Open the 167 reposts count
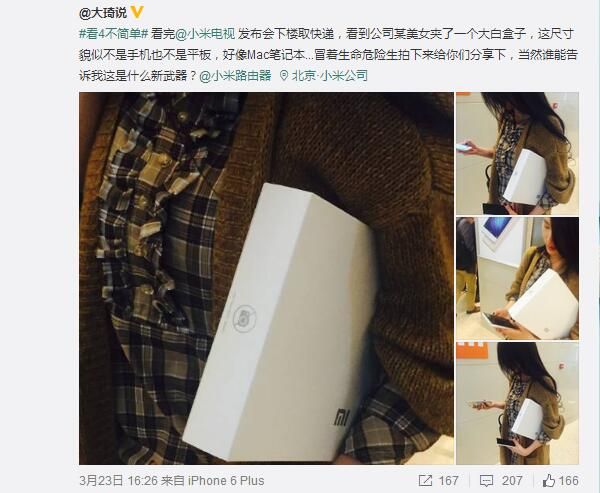The height and width of the screenshot is (493, 600). [448, 480]
